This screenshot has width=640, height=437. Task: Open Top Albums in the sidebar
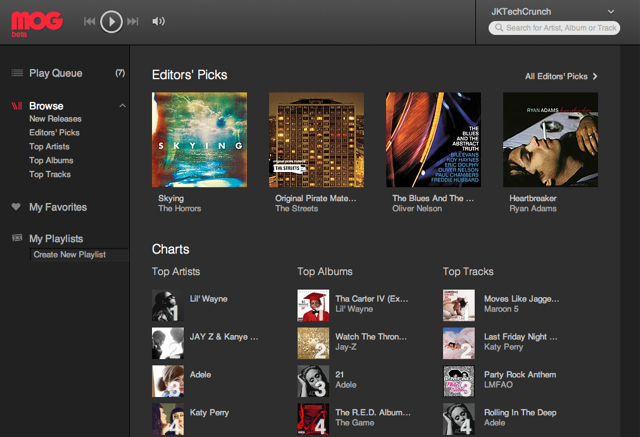(x=51, y=160)
